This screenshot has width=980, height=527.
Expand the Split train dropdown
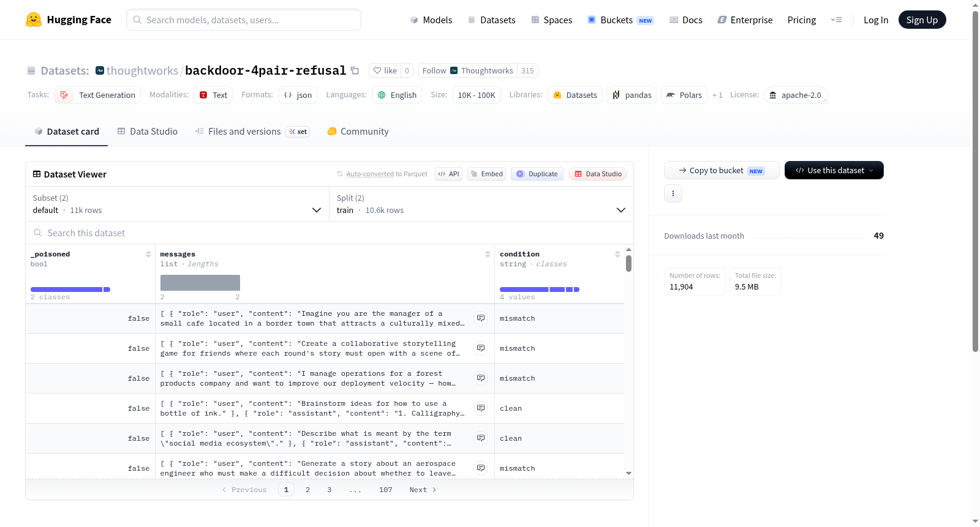[x=481, y=204]
